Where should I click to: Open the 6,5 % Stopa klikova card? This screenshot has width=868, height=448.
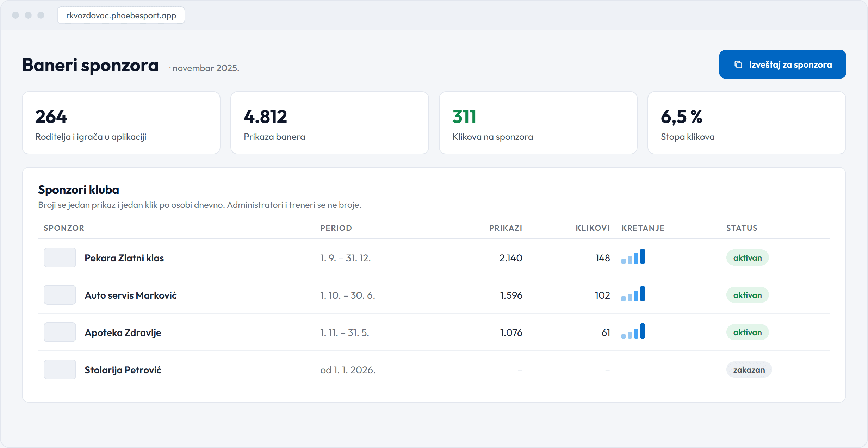point(747,123)
